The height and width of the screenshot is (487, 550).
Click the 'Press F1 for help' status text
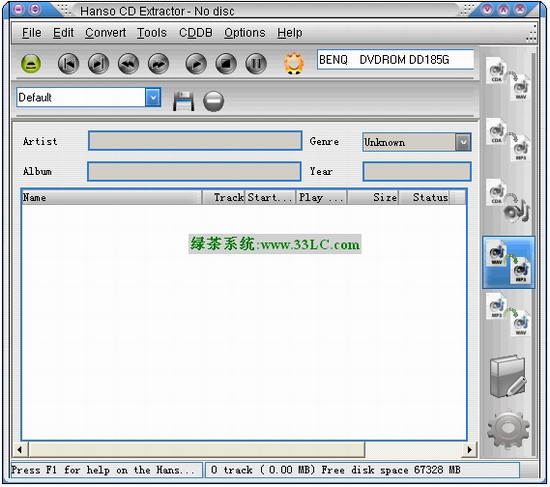(103, 470)
